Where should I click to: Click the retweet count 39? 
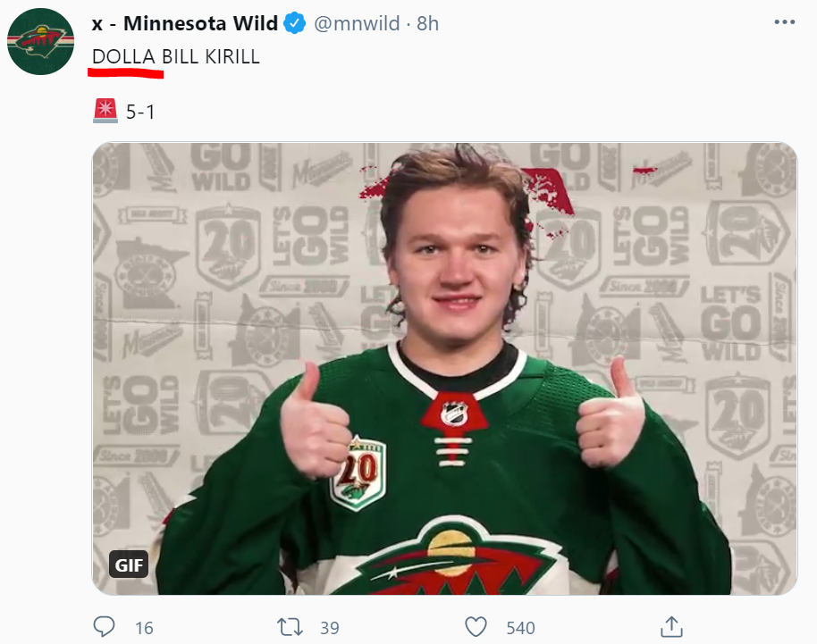[329, 628]
